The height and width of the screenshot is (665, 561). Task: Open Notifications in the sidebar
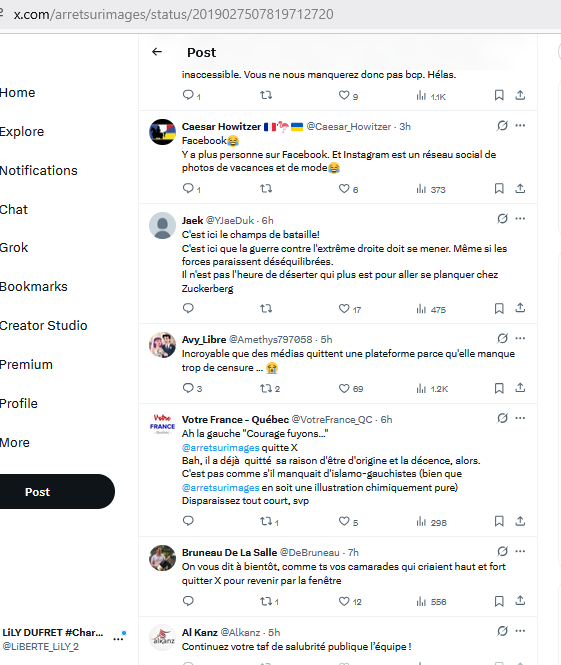coord(39,170)
